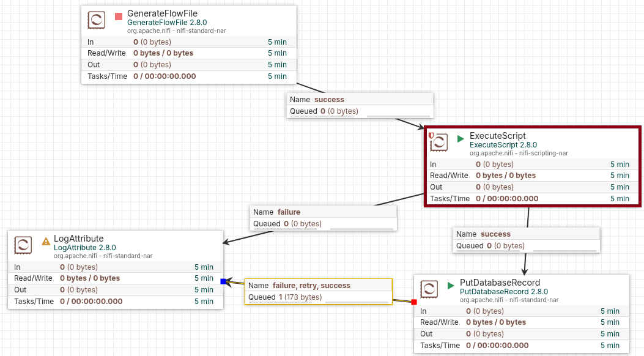The width and height of the screenshot is (644, 356).
Task: Click the Read/Write row of ExecuteScript
Action: click(532, 176)
